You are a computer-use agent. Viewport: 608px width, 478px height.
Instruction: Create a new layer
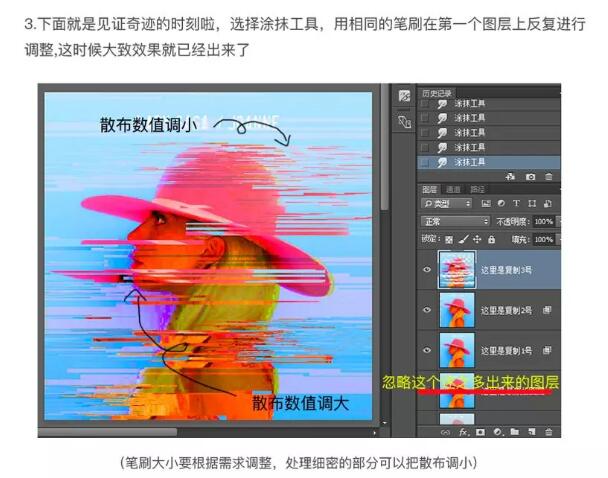coord(532,432)
